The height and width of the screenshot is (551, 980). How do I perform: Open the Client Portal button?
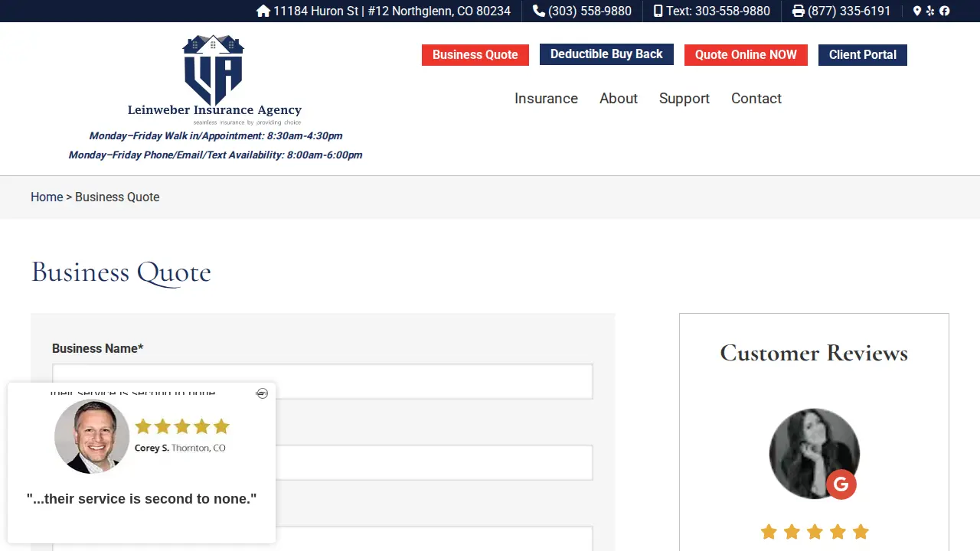click(x=863, y=54)
